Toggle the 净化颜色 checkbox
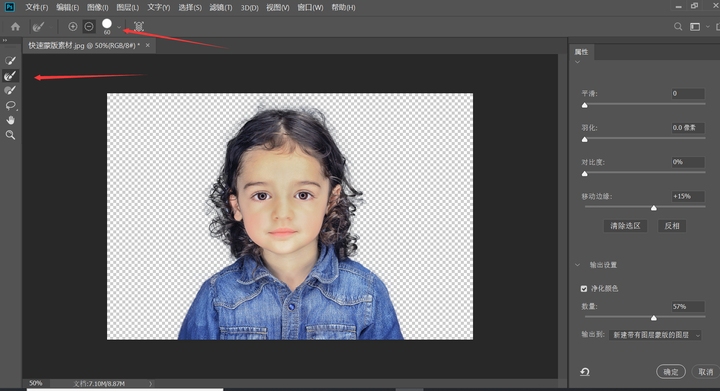Image resolution: width=720 pixels, height=391 pixels. (584, 289)
